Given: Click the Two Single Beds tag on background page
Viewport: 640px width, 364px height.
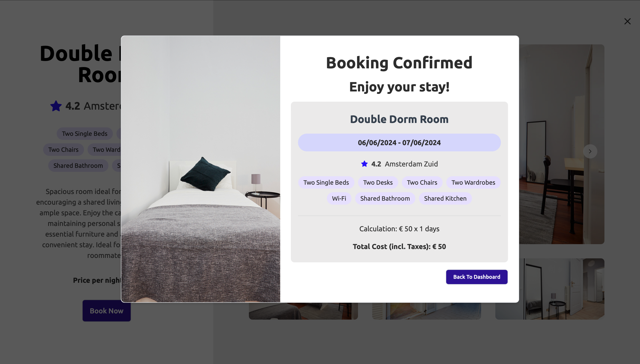Looking at the screenshot, I should [x=85, y=134].
